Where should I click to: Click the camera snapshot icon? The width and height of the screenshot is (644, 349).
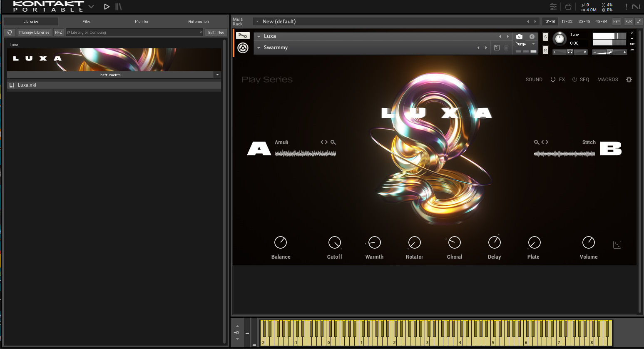(519, 37)
